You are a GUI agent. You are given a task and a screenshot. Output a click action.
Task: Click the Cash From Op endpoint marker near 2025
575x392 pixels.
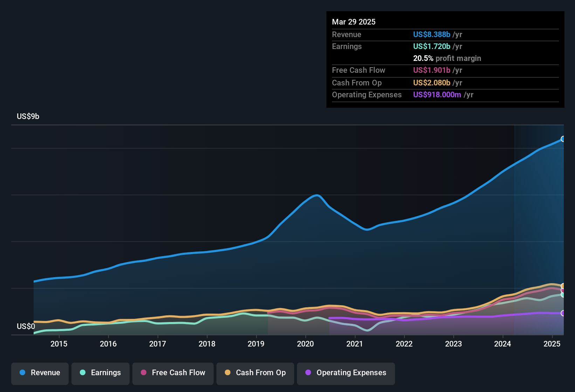click(563, 286)
